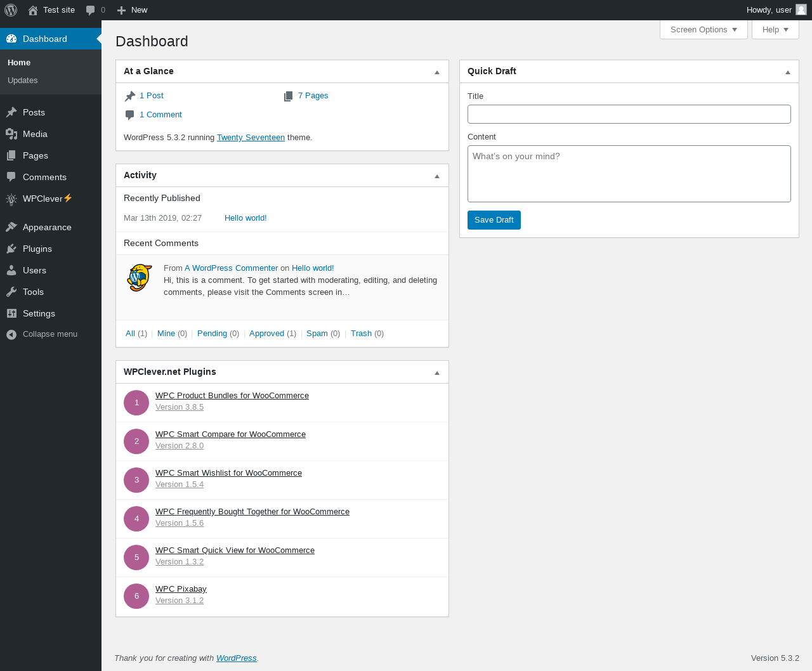Filter comments by Pending
Image resolution: width=812 pixels, height=671 pixels.
coord(212,334)
